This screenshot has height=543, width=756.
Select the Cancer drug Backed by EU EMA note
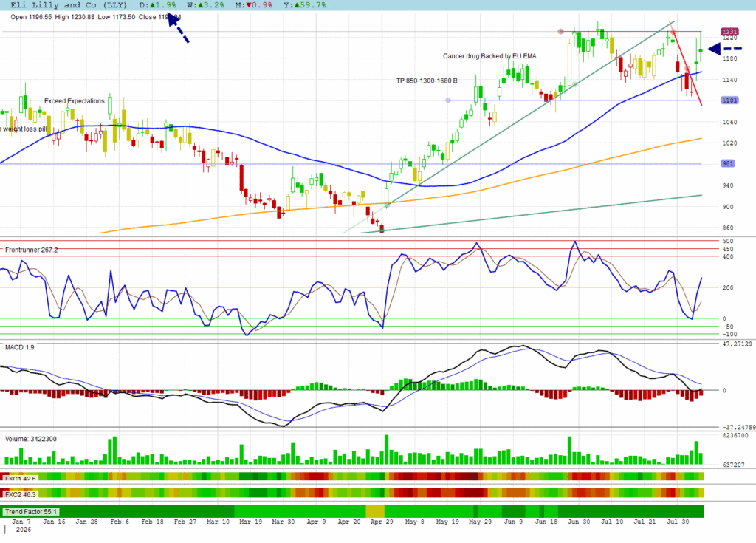[489, 56]
